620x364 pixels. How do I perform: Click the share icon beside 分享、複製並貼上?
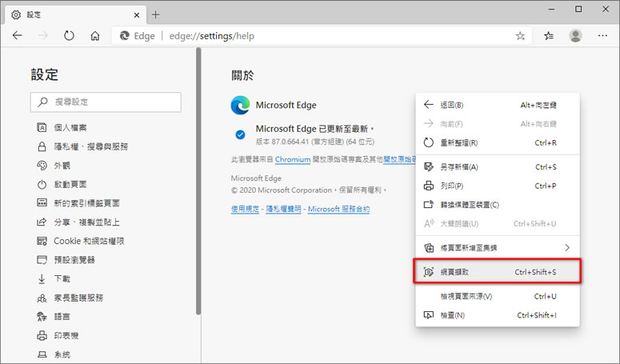(42, 222)
